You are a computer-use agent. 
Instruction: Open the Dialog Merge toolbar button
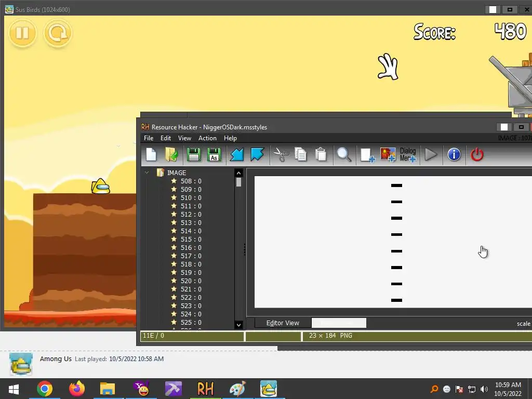tap(408, 155)
